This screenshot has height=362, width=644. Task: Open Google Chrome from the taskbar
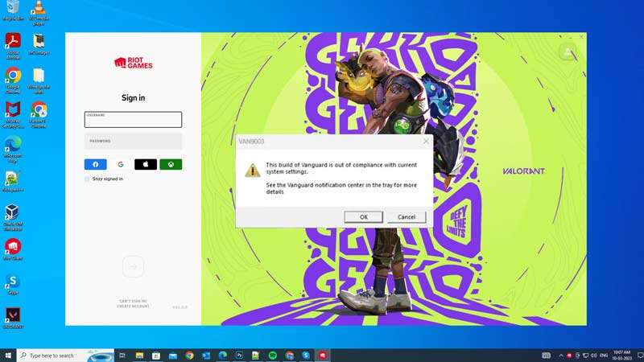(189, 356)
